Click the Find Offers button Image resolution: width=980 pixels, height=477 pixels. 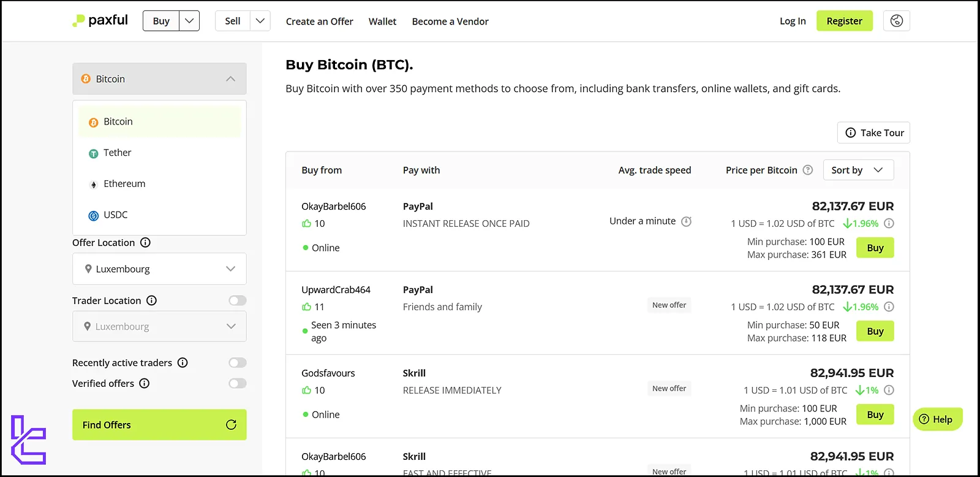[x=159, y=425]
